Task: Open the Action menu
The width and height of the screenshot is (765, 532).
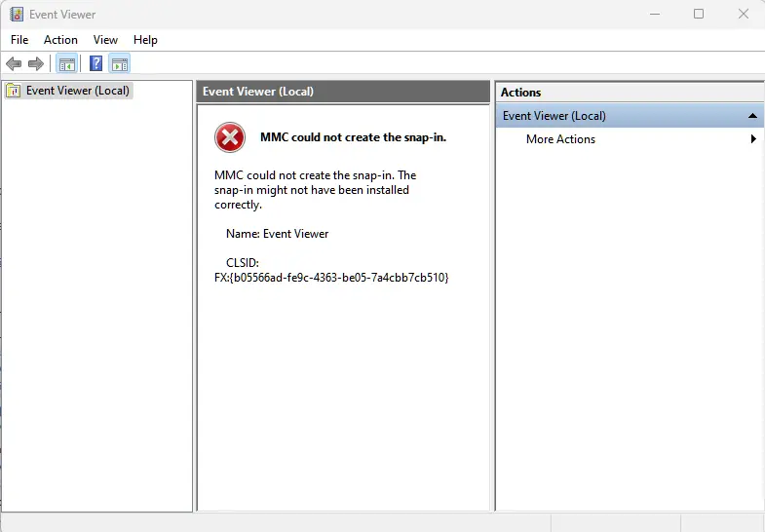Action: coord(60,40)
